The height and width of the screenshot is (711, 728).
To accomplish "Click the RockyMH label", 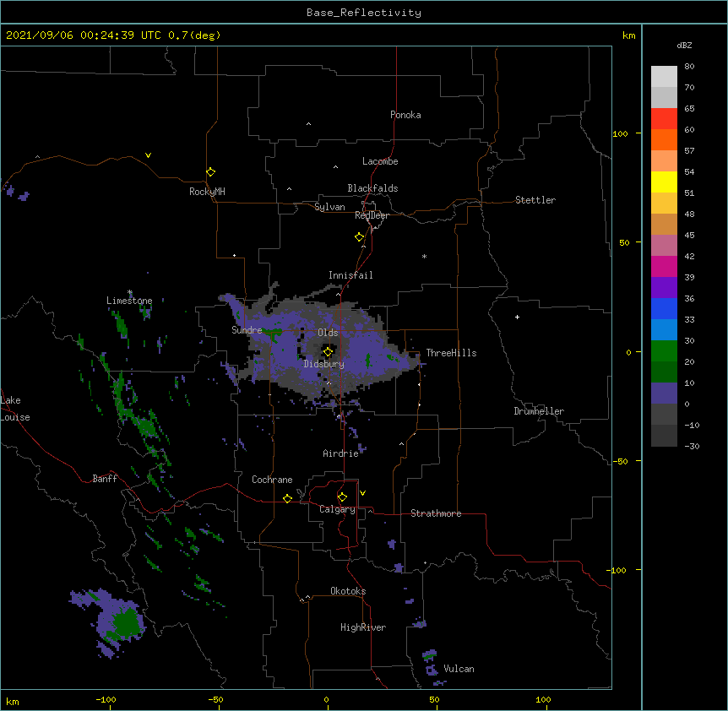I will (x=207, y=192).
